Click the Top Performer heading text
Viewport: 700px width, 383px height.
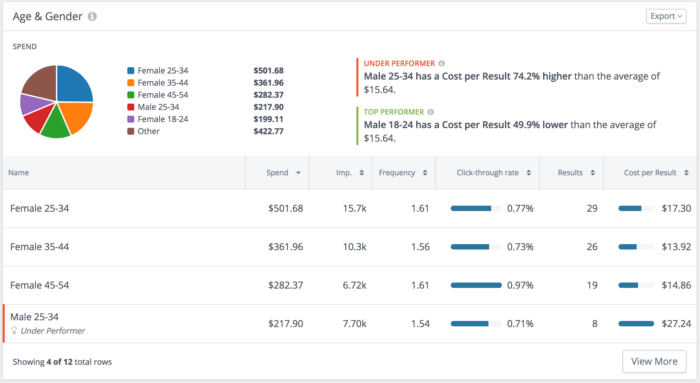(394, 112)
